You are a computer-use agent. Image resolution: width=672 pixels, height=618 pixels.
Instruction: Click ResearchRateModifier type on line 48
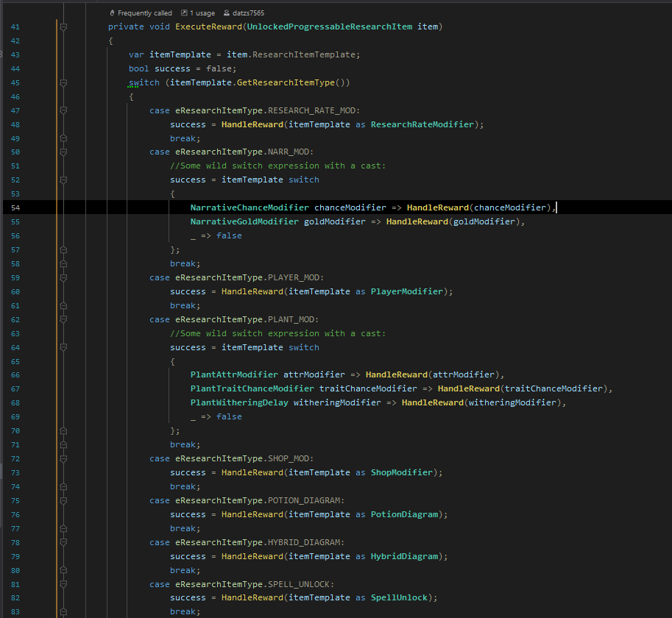tap(422, 124)
